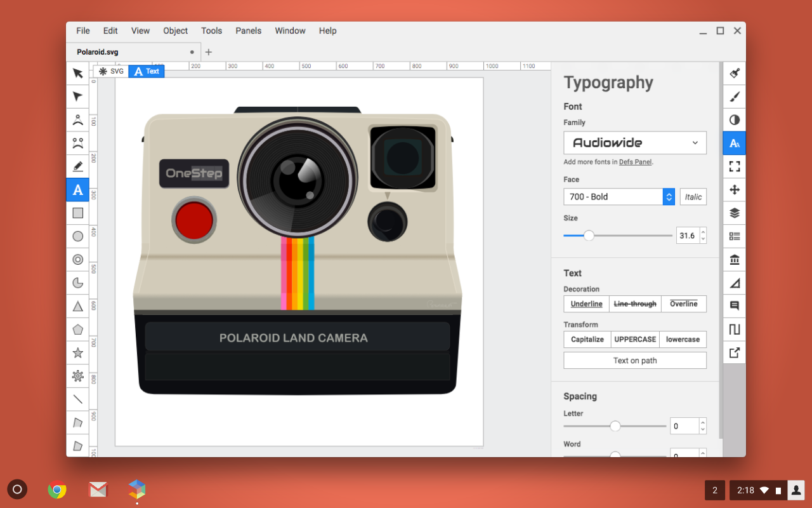Image resolution: width=812 pixels, height=508 pixels.
Task: Click the Text on path button
Action: point(634,361)
